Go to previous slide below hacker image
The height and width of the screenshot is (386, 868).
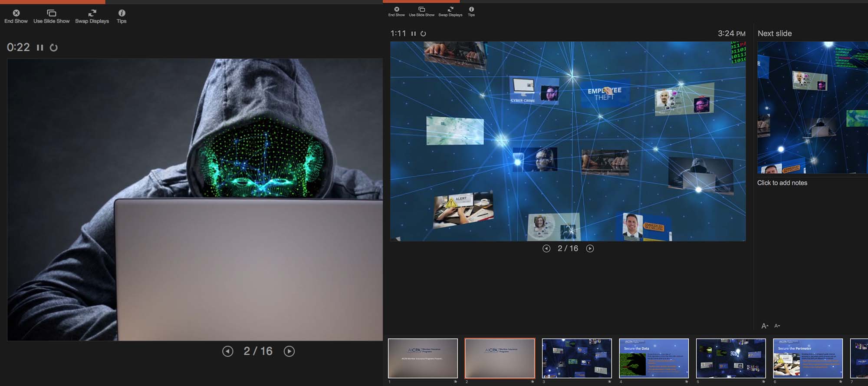click(228, 351)
